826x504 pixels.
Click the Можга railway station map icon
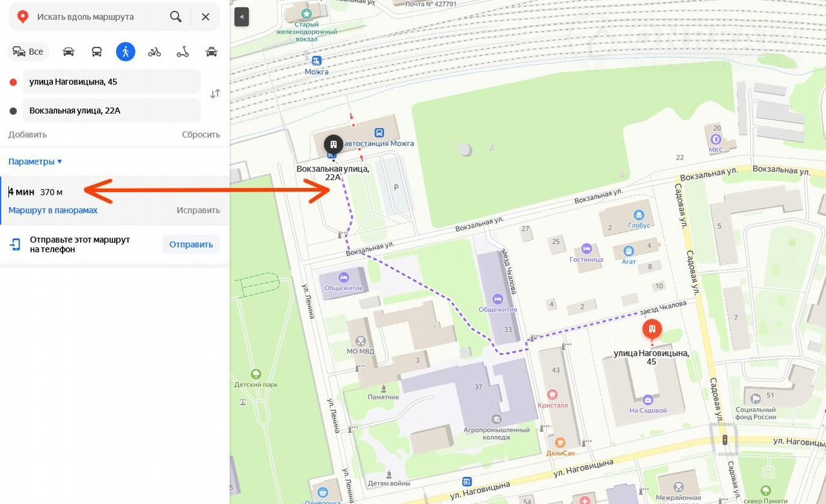pos(316,61)
